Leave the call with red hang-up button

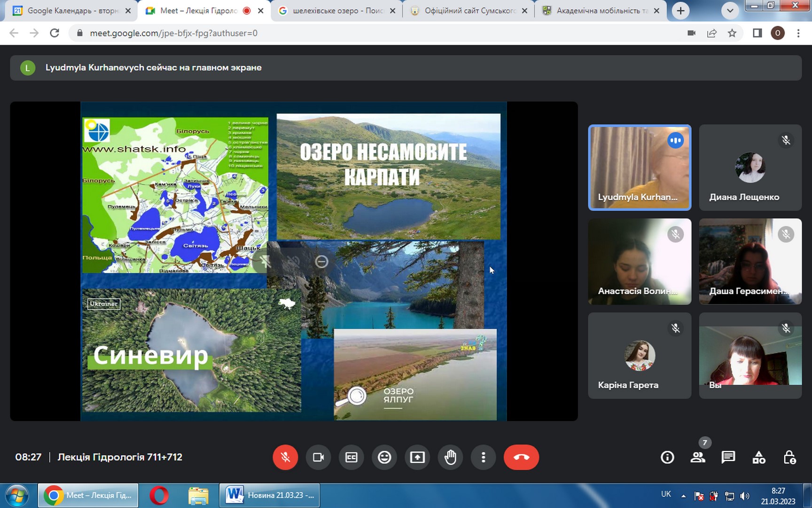pos(521,457)
